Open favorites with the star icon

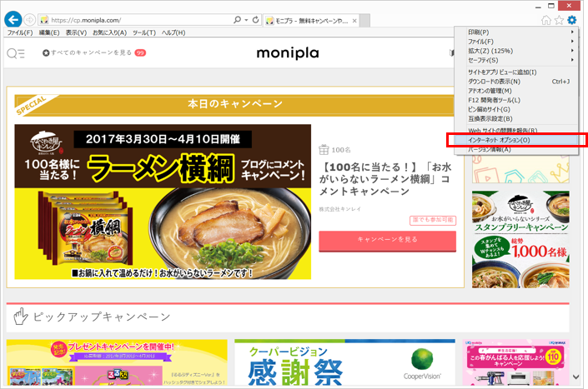click(559, 20)
